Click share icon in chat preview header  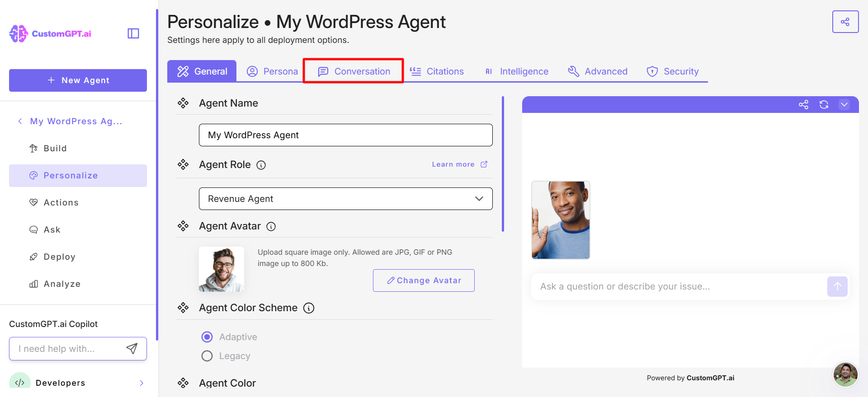pos(803,105)
